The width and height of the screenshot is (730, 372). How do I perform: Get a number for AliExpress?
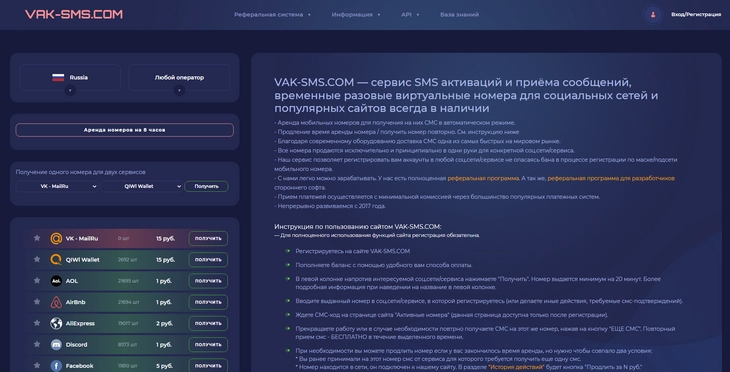[208, 323]
